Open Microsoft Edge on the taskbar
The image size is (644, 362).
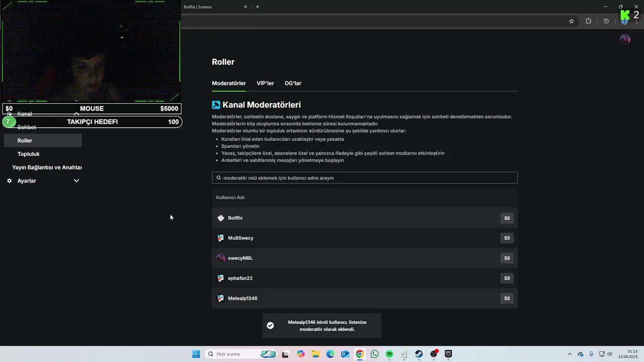pyautogui.click(x=330, y=354)
